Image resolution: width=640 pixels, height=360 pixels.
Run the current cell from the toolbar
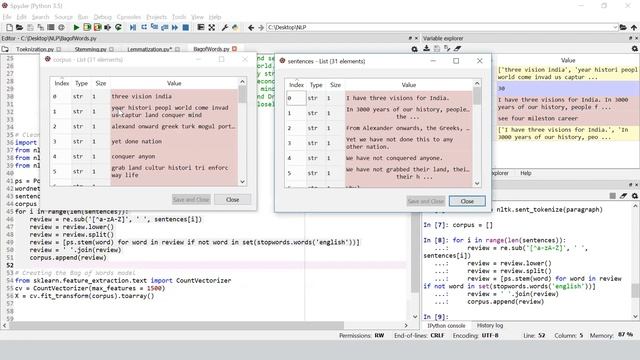coord(87,27)
